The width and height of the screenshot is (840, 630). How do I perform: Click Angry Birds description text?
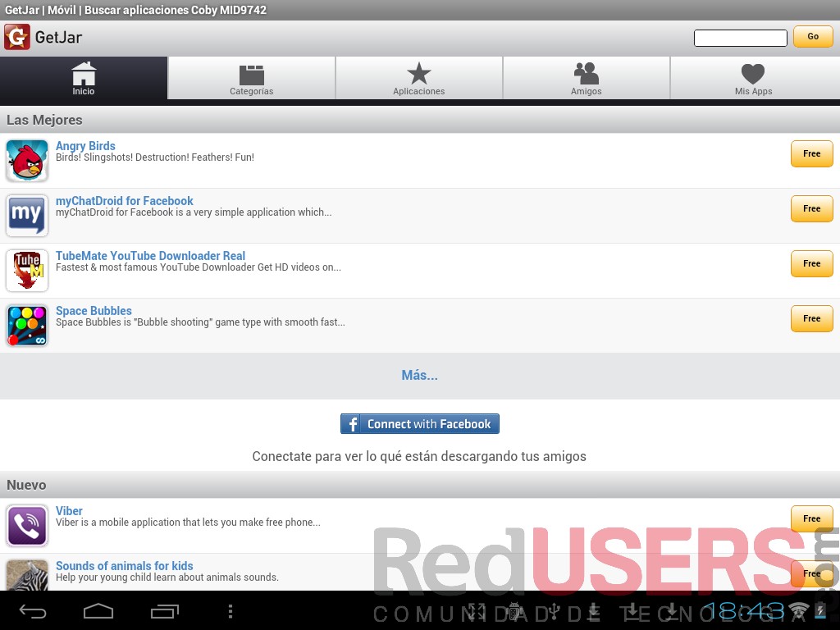(x=155, y=157)
